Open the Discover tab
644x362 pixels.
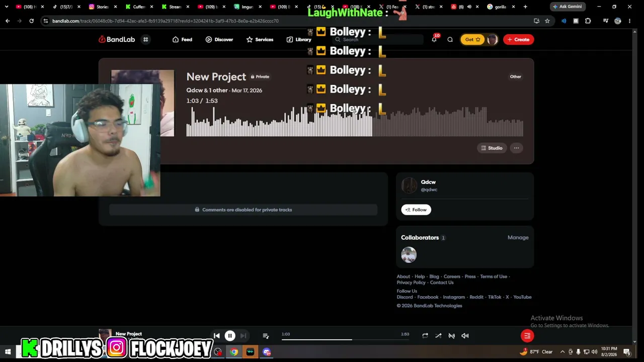219,39
